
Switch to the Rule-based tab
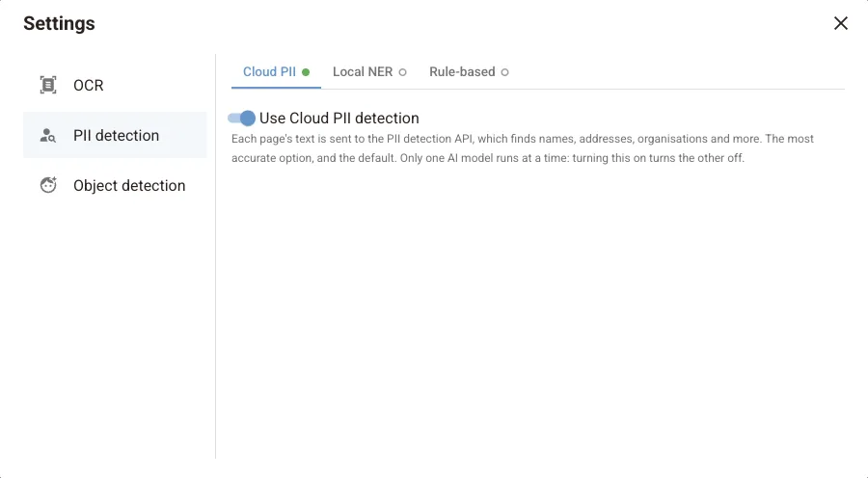pos(469,72)
